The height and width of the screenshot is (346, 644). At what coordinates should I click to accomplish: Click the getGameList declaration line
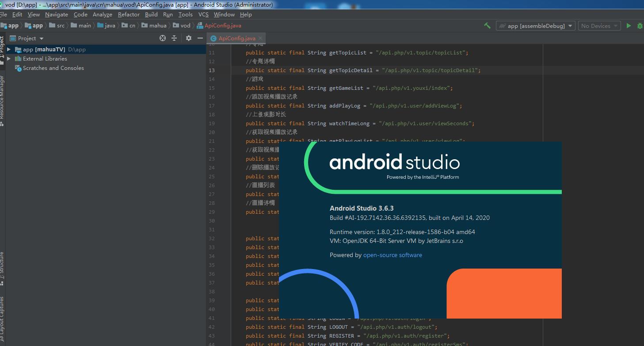point(349,88)
